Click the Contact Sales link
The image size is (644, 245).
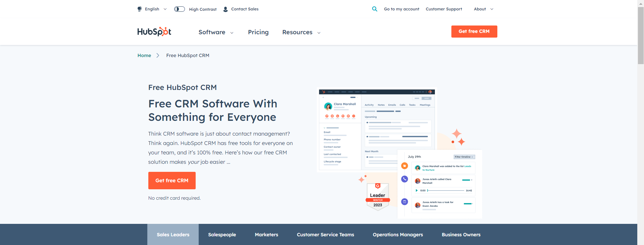tap(245, 9)
